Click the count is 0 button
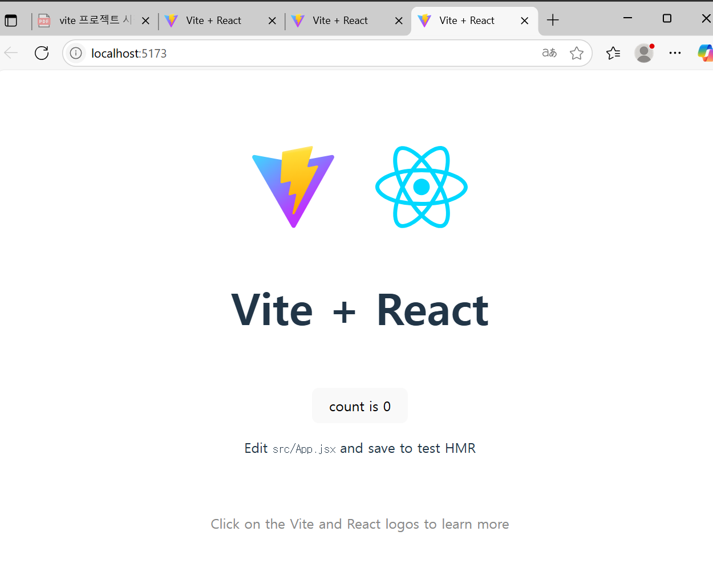 [360, 406]
